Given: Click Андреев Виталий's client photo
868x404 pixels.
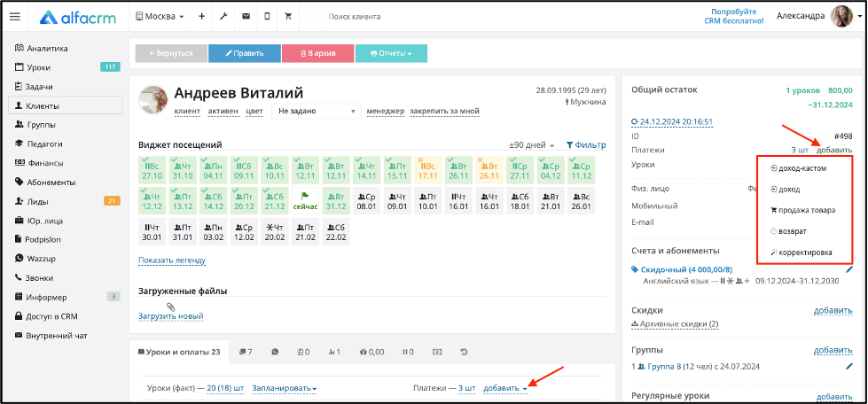Looking at the screenshot, I should (x=152, y=100).
